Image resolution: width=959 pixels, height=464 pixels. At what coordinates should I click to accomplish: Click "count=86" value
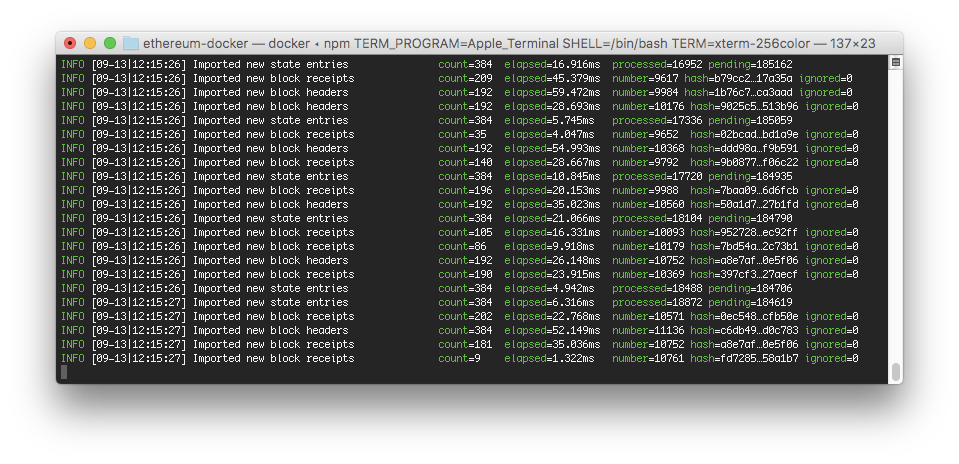point(462,246)
